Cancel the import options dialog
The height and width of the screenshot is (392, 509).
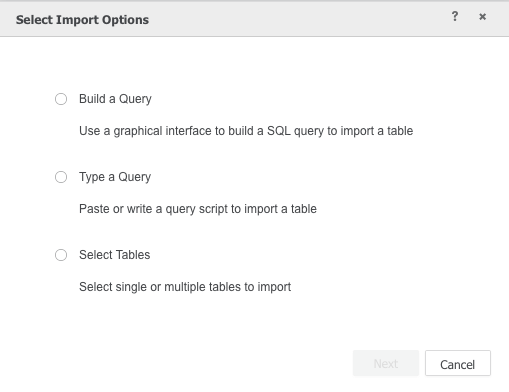(458, 363)
